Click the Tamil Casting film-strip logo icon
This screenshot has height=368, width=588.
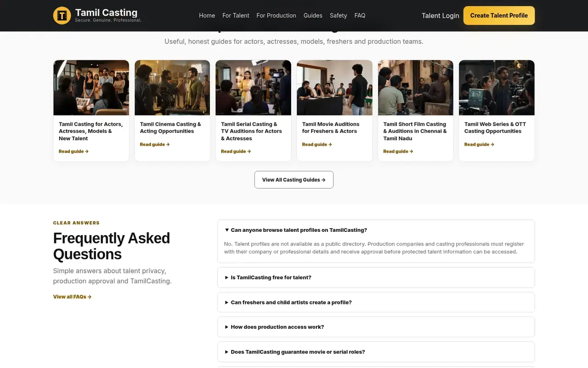[62, 15]
